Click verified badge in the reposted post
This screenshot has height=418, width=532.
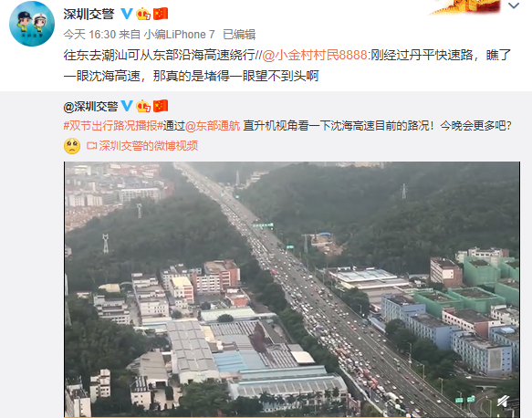coord(127,106)
